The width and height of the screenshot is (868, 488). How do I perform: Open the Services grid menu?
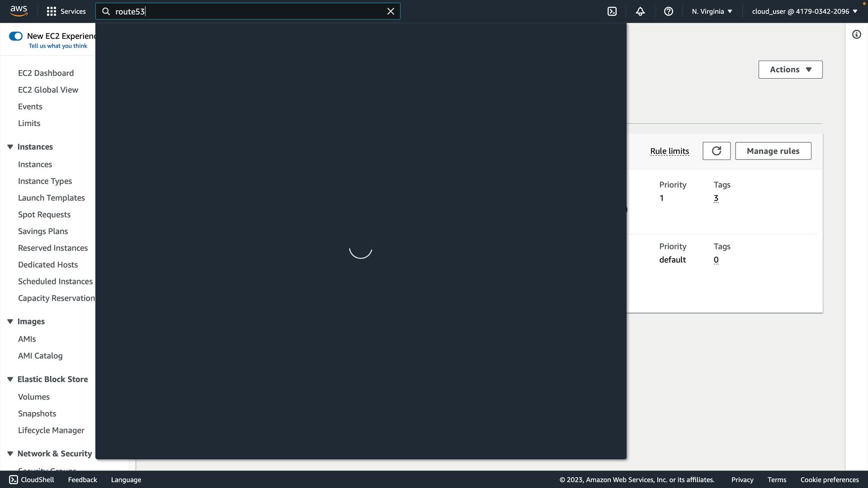pyautogui.click(x=66, y=11)
